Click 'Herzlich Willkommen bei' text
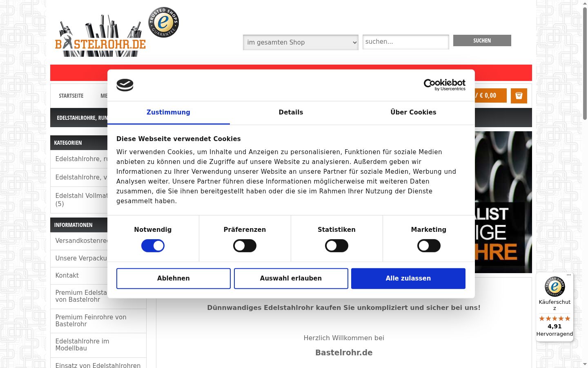Image resolution: width=588 pixels, height=368 pixels. point(344,338)
